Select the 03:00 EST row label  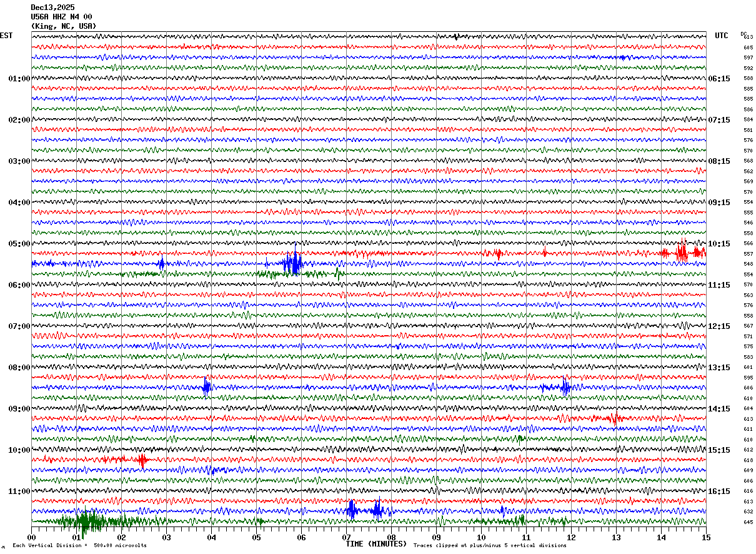click(x=19, y=161)
